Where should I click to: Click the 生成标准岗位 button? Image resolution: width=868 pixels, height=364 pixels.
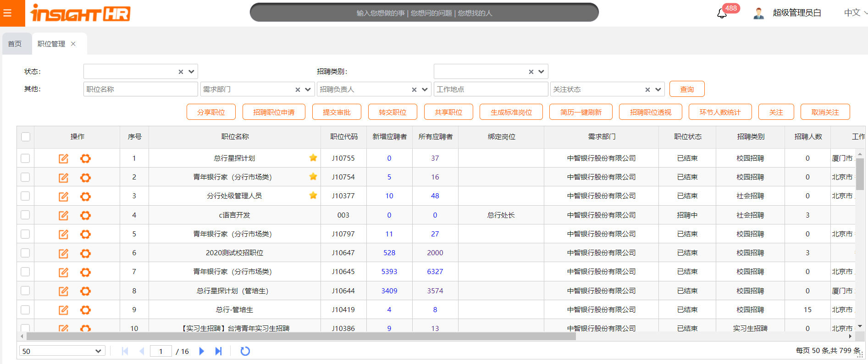pyautogui.click(x=511, y=112)
